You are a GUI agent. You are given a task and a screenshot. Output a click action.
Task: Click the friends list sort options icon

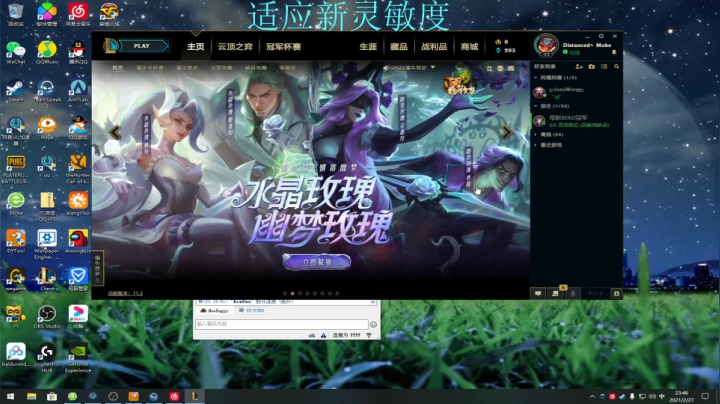[604, 67]
